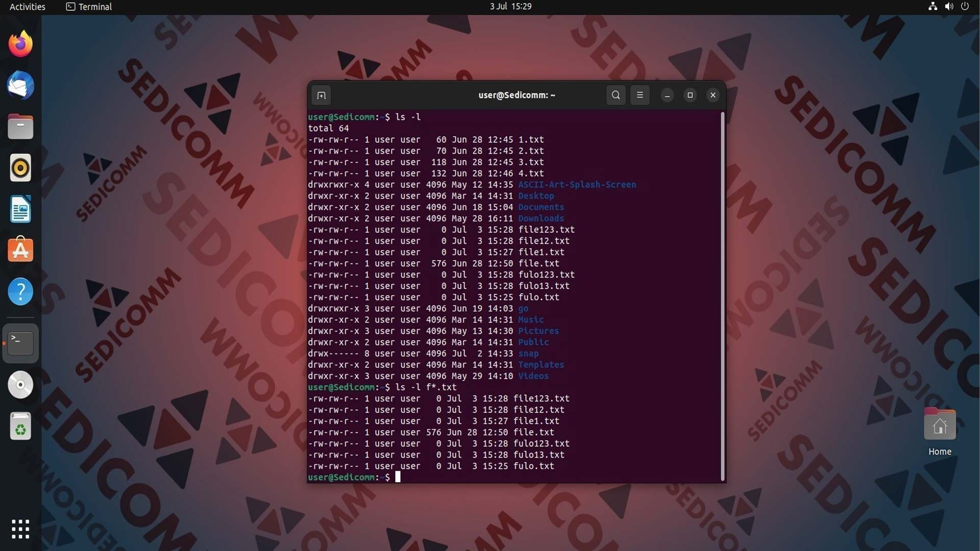Maximize the terminal window

[690, 95]
